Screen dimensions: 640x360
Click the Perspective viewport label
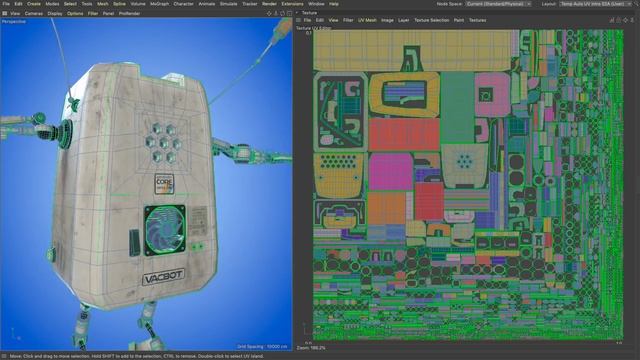pyautogui.click(x=13, y=22)
